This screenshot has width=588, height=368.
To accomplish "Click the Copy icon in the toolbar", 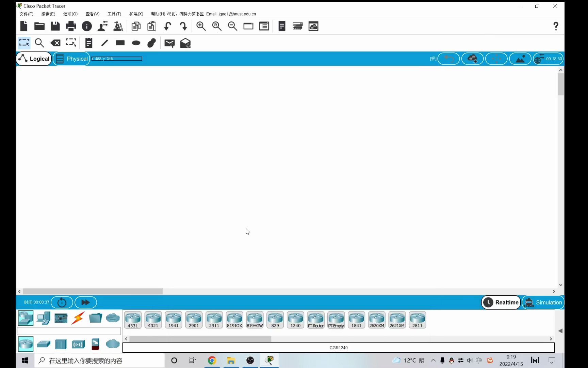I will coord(136,26).
